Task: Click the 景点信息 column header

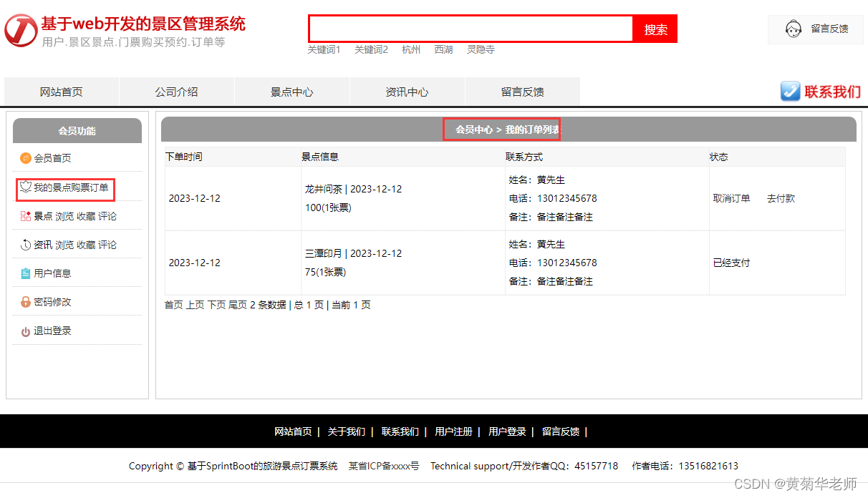Action: pos(320,157)
